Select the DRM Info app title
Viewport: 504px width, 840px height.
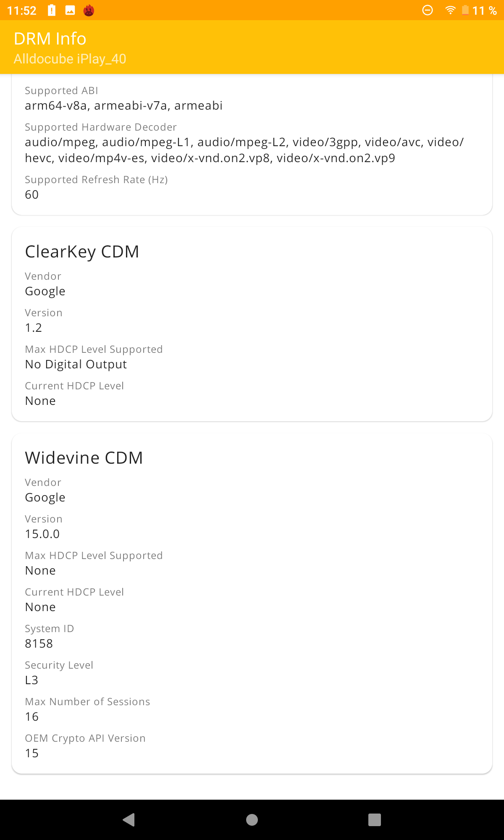click(50, 39)
